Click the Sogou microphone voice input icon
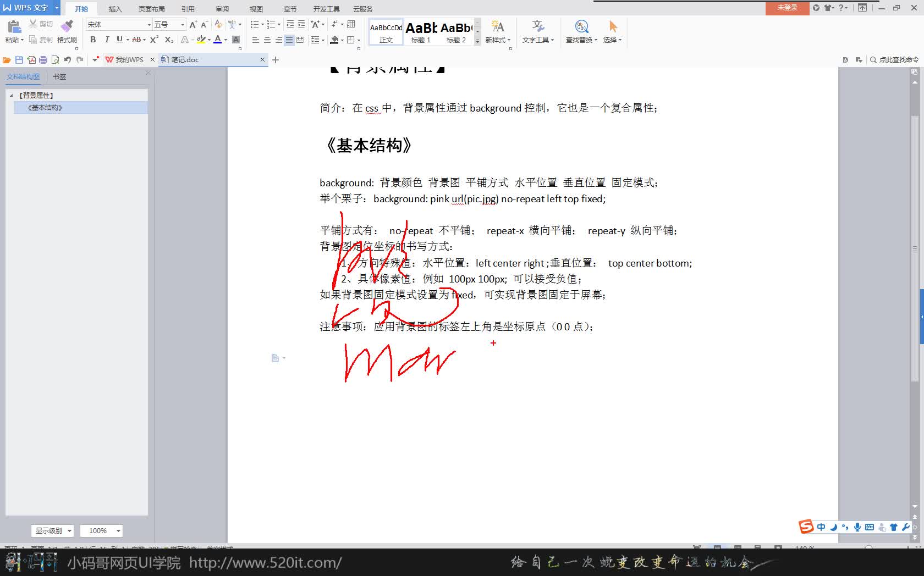 (857, 527)
